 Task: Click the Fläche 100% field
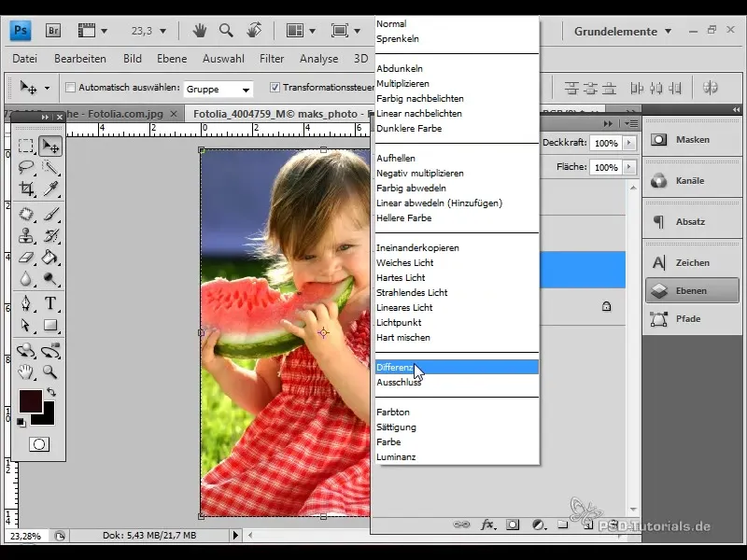[605, 167]
